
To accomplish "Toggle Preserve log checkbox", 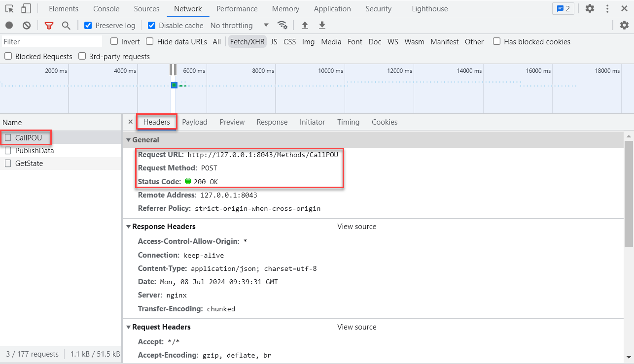I will 88,25.
